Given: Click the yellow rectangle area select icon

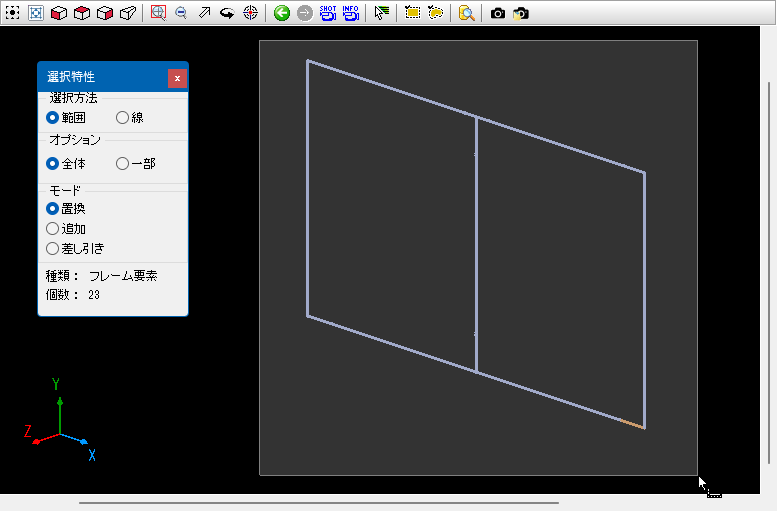Looking at the screenshot, I should (412, 13).
